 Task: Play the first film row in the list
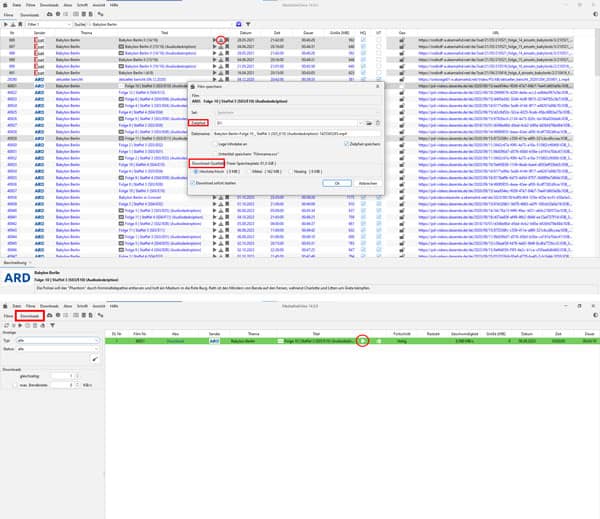[x=214, y=40]
